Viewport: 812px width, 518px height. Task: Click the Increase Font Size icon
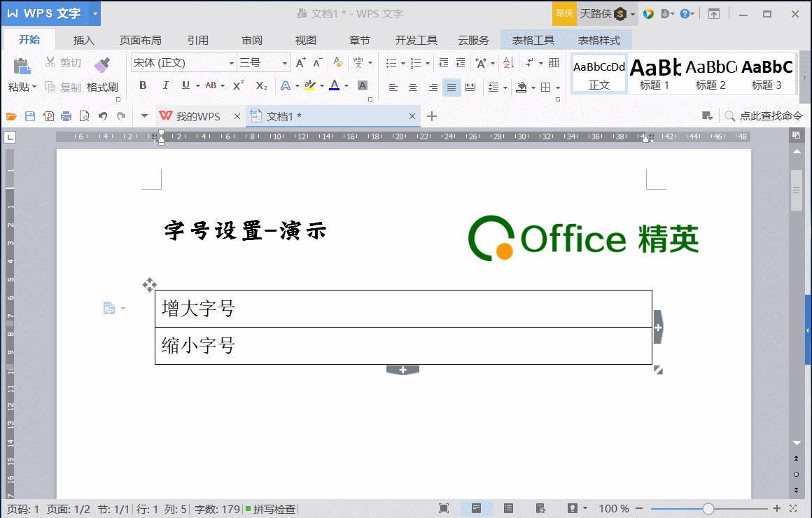[x=300, y=62]
